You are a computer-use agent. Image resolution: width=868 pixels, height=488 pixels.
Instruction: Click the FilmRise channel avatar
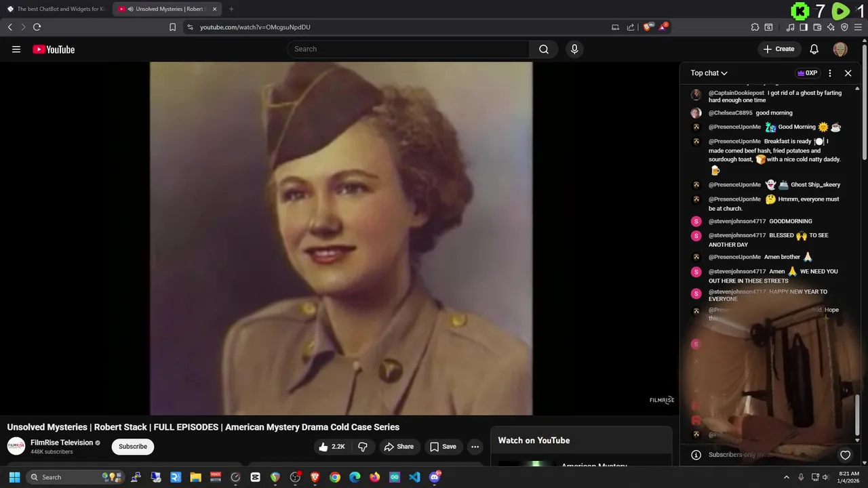16,446
